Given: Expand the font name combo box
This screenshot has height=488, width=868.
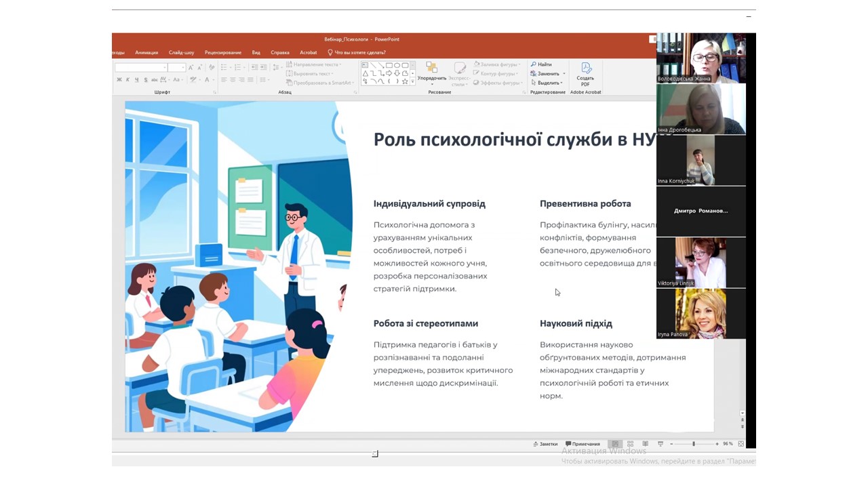Looking at the screenshot, I should (x=165, y=68).
